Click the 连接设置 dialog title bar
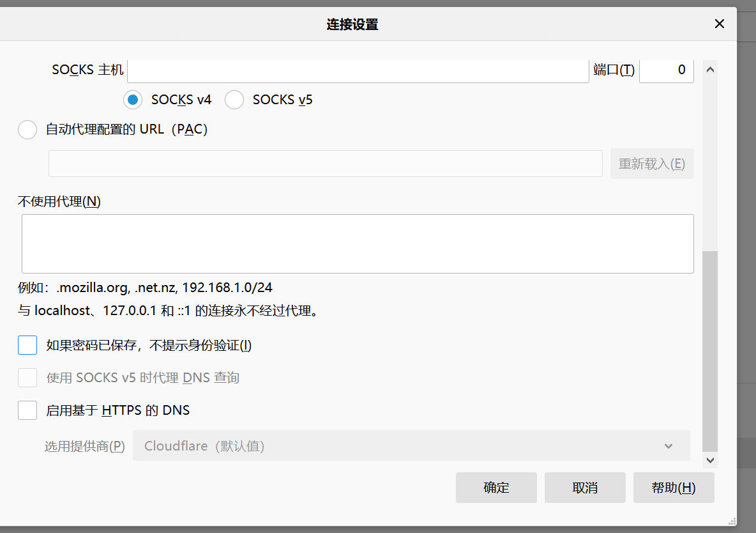This screenshot has height=533, width=756. [352, 24]
